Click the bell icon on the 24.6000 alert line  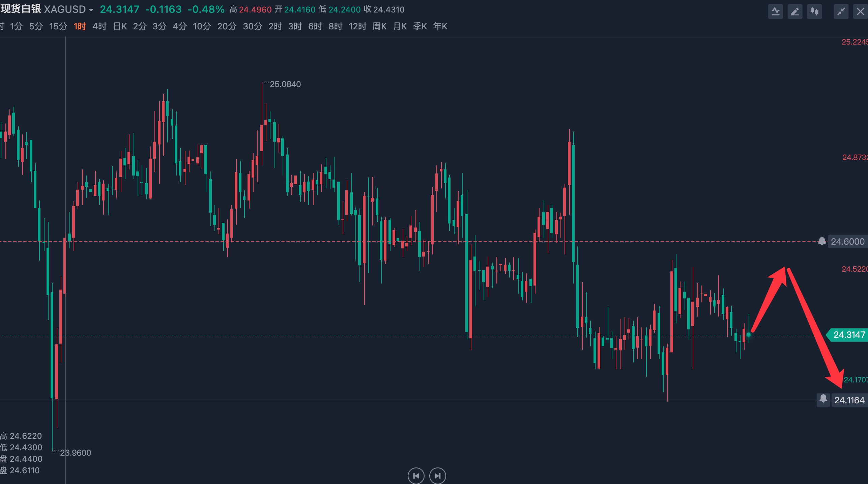[822, 241]
